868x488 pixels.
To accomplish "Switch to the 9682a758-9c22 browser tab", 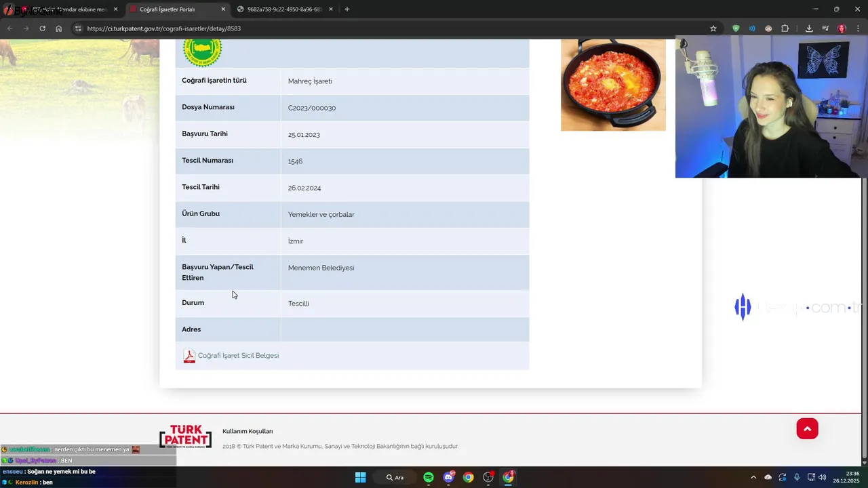I will 284,9.
